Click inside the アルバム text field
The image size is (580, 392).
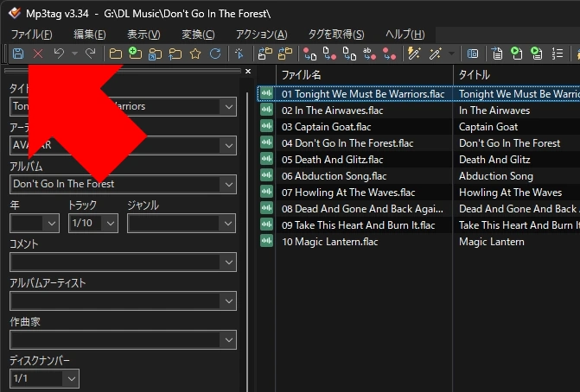[116, 185]
